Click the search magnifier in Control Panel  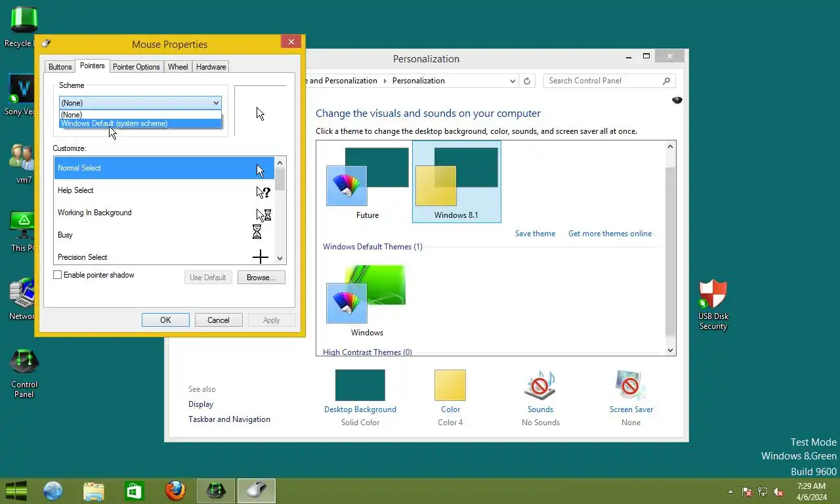click(x=666, y=81)
